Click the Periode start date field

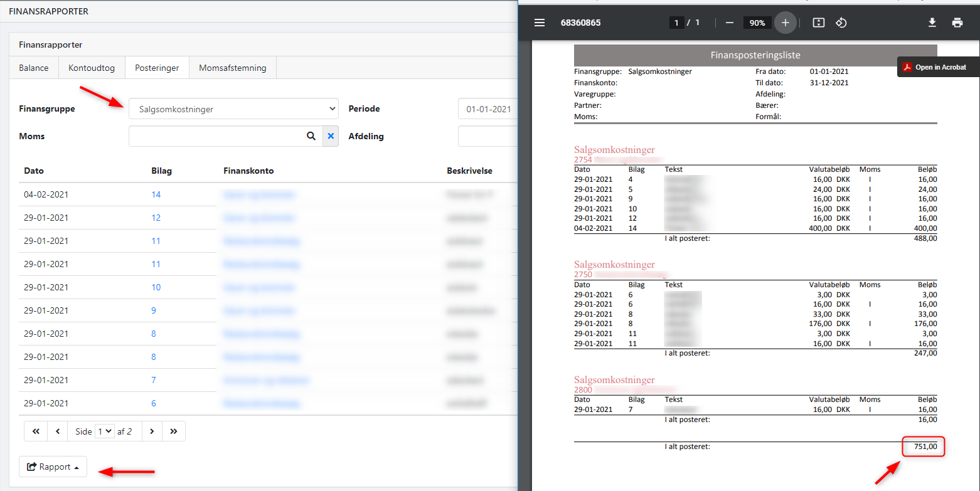488,109
